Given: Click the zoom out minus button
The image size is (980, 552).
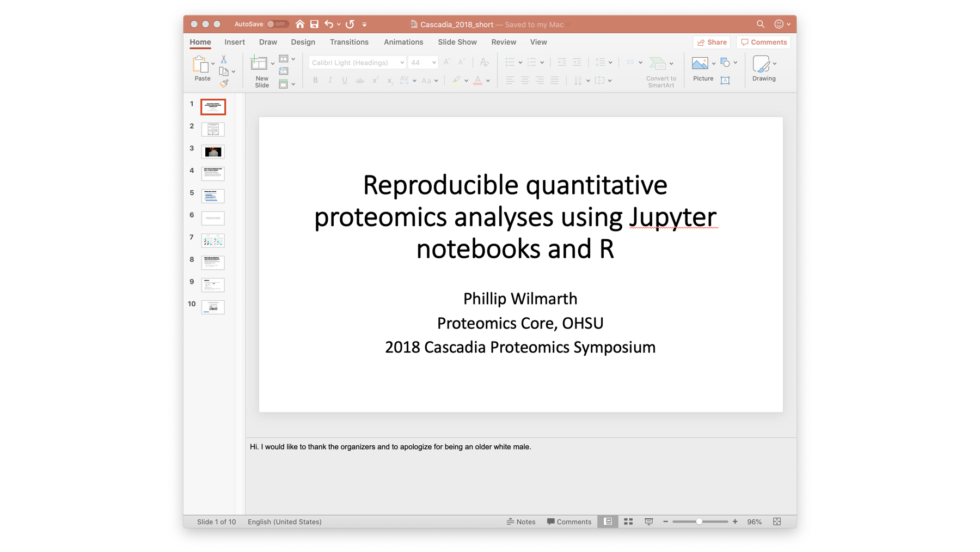Looking at the screenshot, I should click(665, 521).
